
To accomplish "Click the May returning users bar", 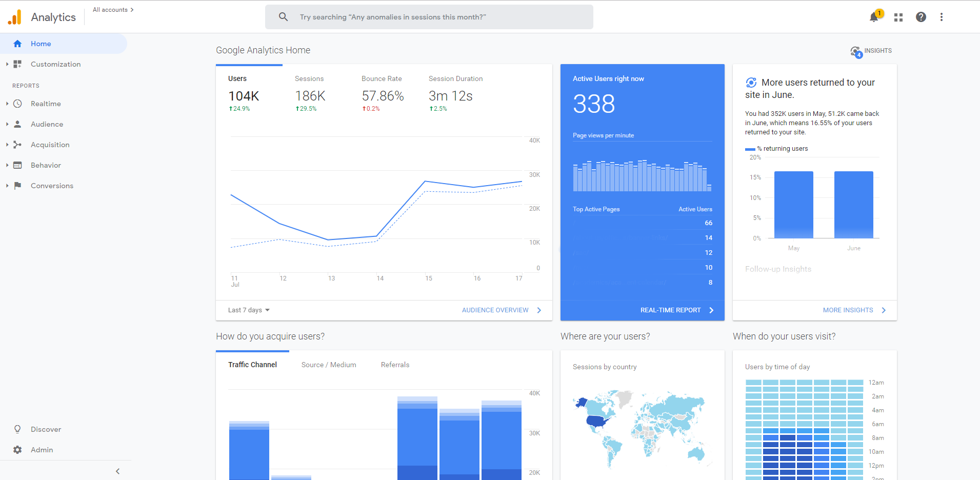I will tap(794, 205).
